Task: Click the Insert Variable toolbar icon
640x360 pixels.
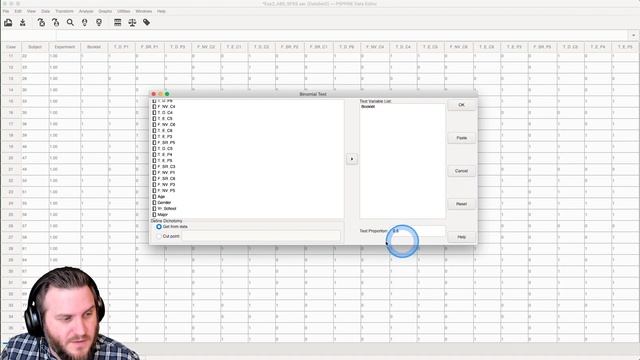Action: tap(99, 22)
